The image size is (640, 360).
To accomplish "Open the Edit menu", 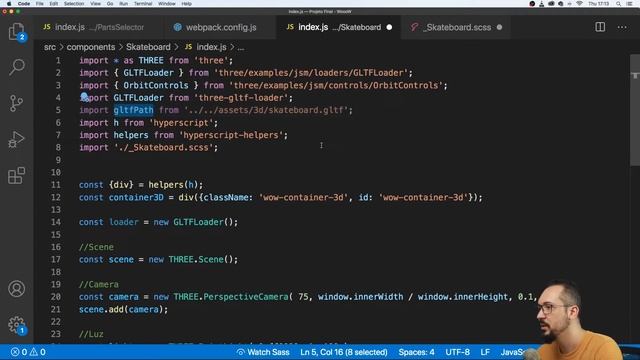I will point(53,4).
